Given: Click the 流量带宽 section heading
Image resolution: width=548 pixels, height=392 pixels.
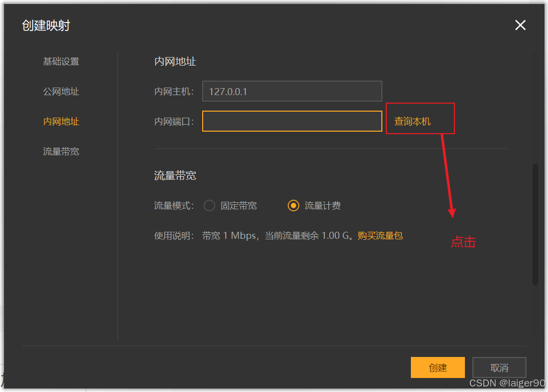Looking at the screenshot, I should click(175, 176).
